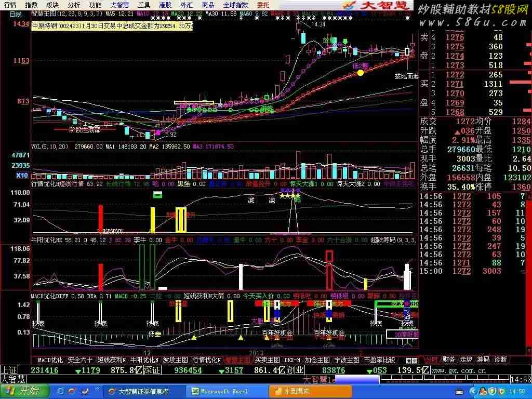Click the system tray clock 14:58

point(517,392)
